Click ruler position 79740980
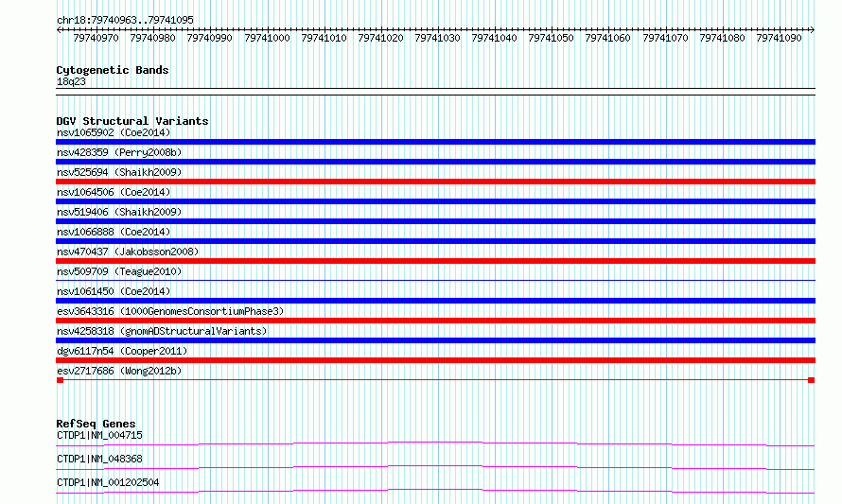Screen dimensions: 842x504 pyautogui.click(x=152, y=38)
